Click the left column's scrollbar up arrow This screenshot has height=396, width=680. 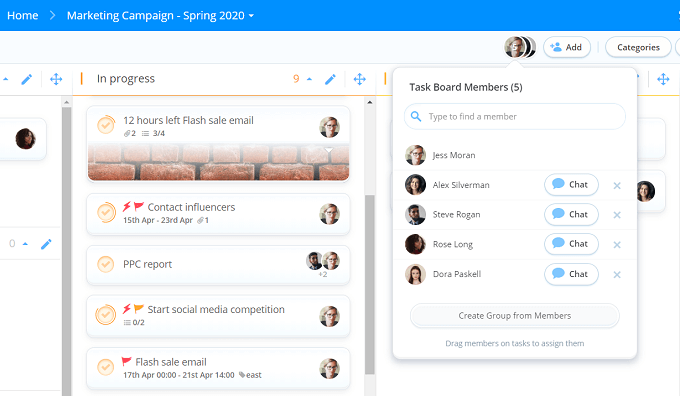tap(66, 102)
